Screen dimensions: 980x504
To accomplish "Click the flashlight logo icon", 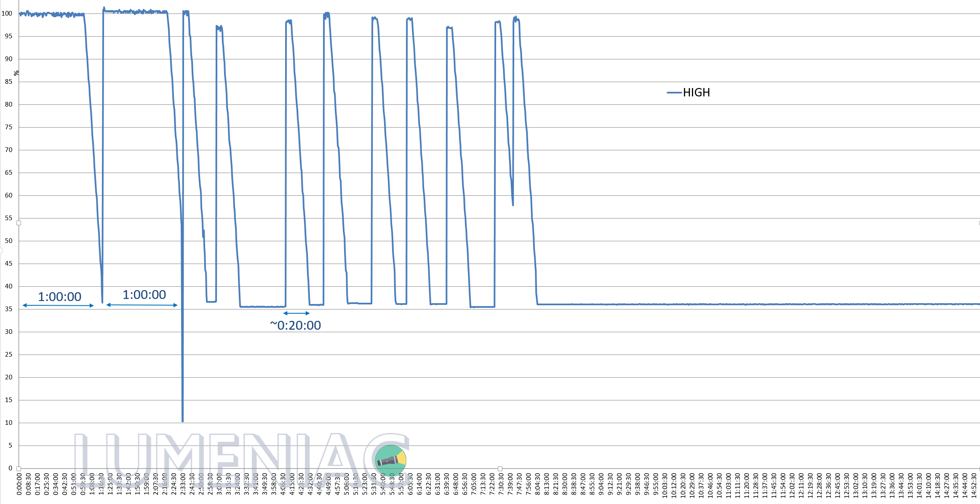I will [390, 460].
